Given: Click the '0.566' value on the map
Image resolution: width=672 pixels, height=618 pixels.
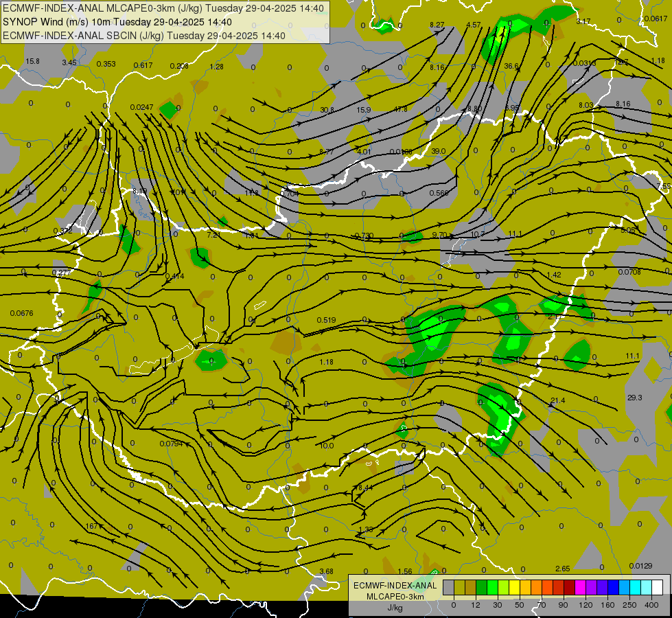Looking at the screenshot, I should click(439, 193).
